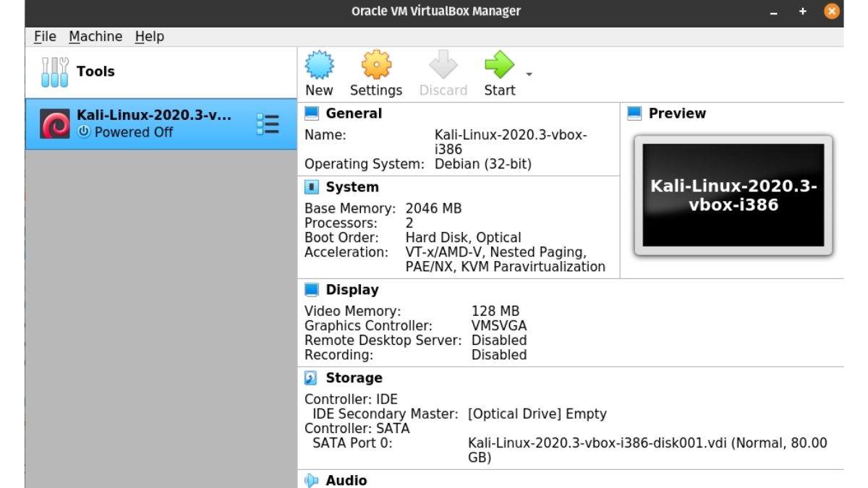The image size is (868, 488).
Task: Click the System section chip icon
Action: (x=311, y=187)
